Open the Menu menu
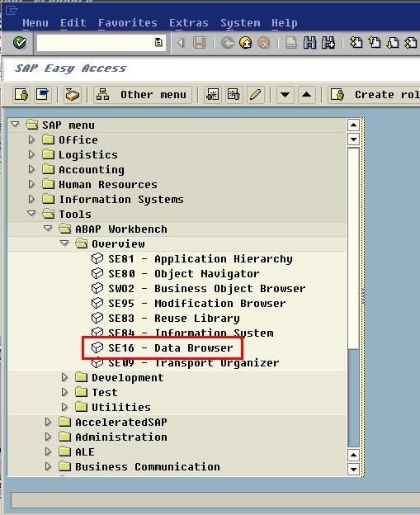 [x=35, y=23]
